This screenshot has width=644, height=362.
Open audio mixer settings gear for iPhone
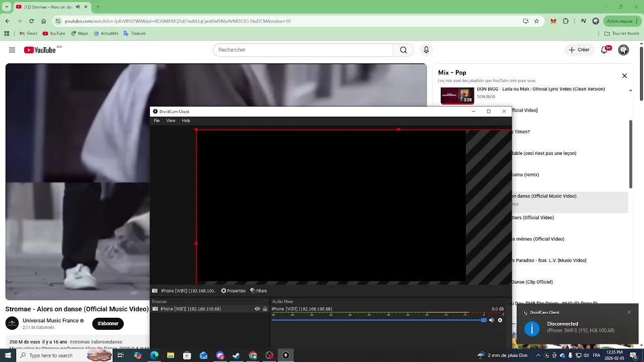tap(500, 320)
